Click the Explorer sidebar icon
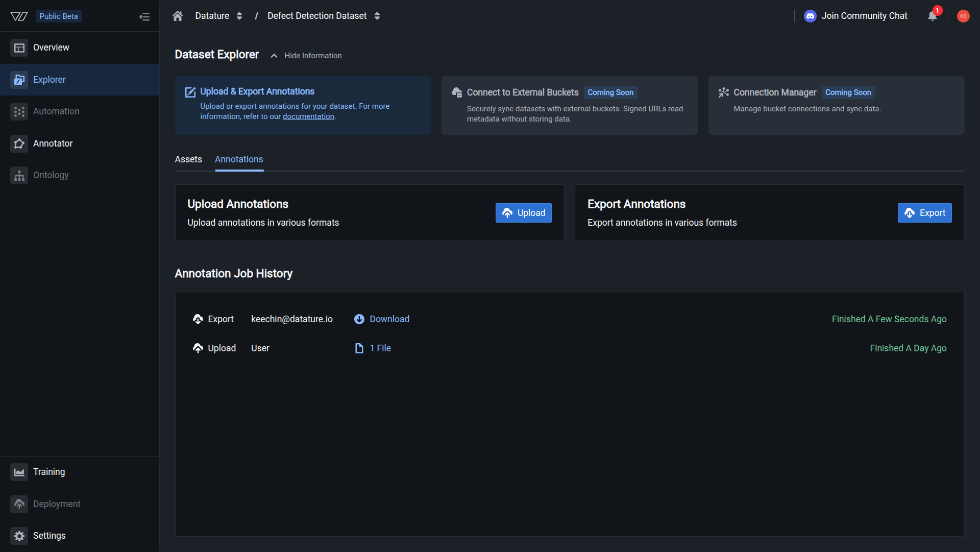The image size is (980, 552). (x=19, y=80)
